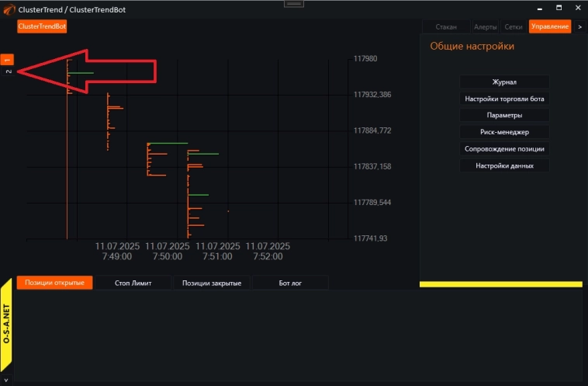The width and height of the screenshot is (588, 386).
Task: Switch to the Сетки tab
Action: point(513,26)
